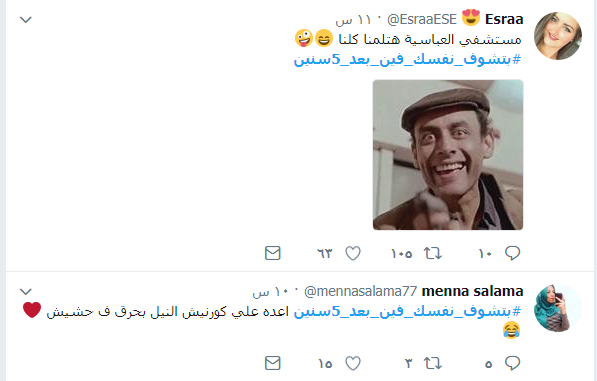Screen dimensions: 597x381
Task: Click the hashtag in menna salama's tweet
Action: pos(407,311)
